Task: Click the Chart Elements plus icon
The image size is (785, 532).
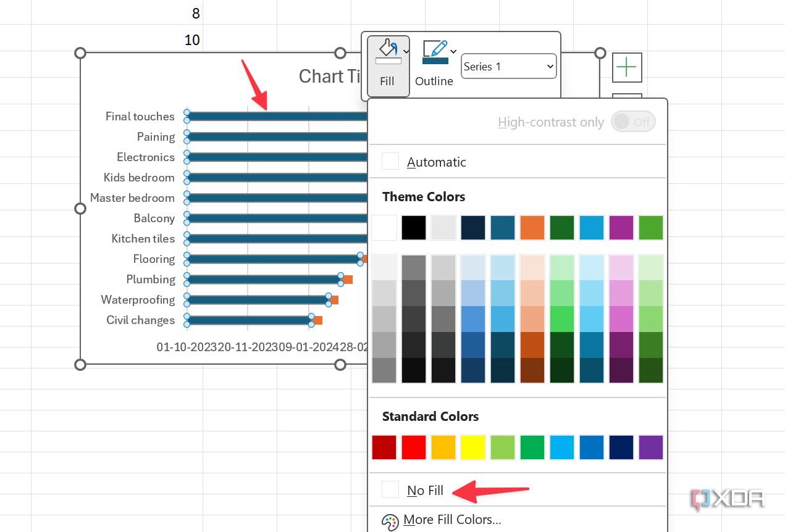Action: [x=626, y=67]
